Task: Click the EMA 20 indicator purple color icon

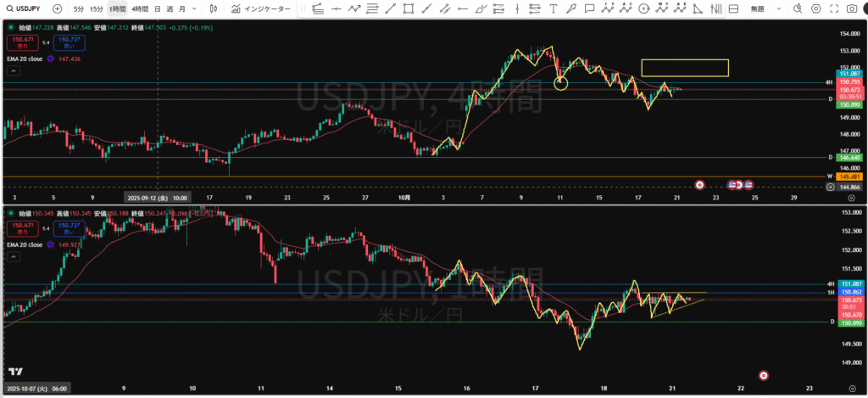Action: point(51,59)
